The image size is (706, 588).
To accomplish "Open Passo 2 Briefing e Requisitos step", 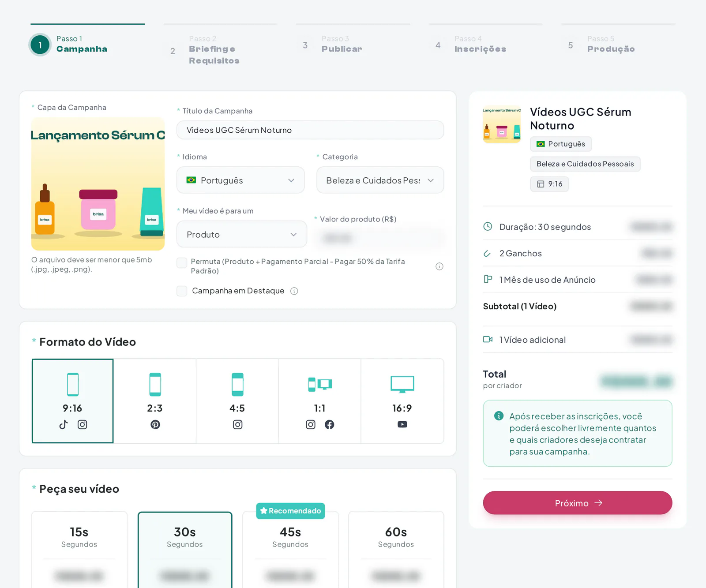I will click(x=220, y=49).
